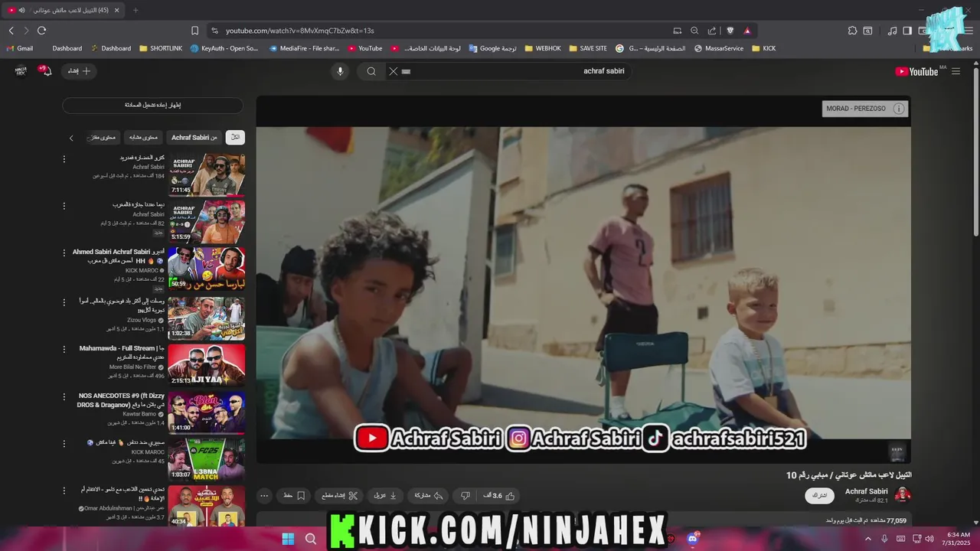Viewport: 980px width, 551px height.
Task: Select the first 'الكل' filter chip
Action: [x=235, y=138]
